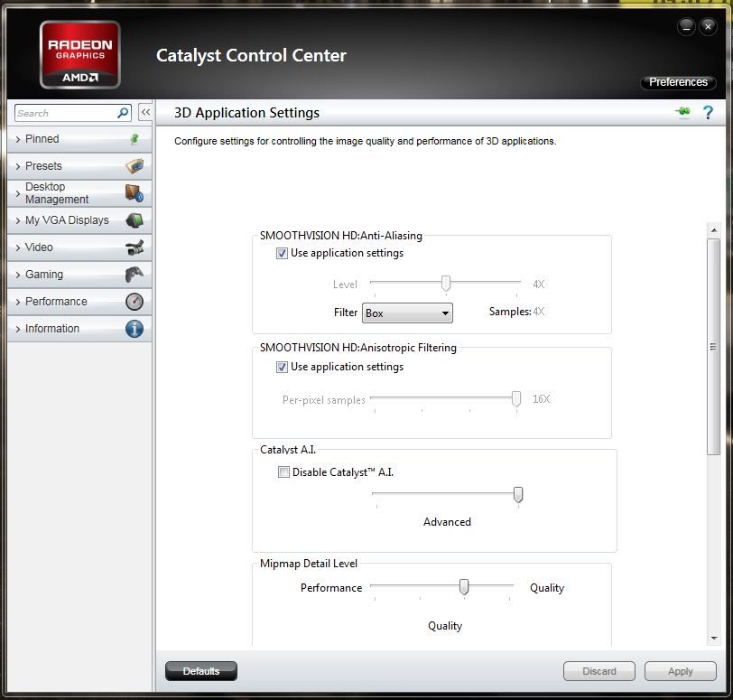Expand the Performance section chevron

click(18, 302)
